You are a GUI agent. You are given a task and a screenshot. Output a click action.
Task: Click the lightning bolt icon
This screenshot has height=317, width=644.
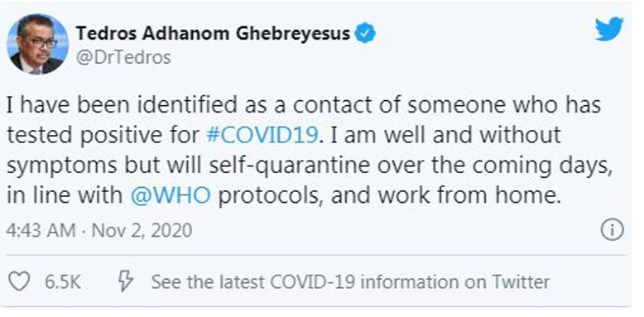(126, 281)
